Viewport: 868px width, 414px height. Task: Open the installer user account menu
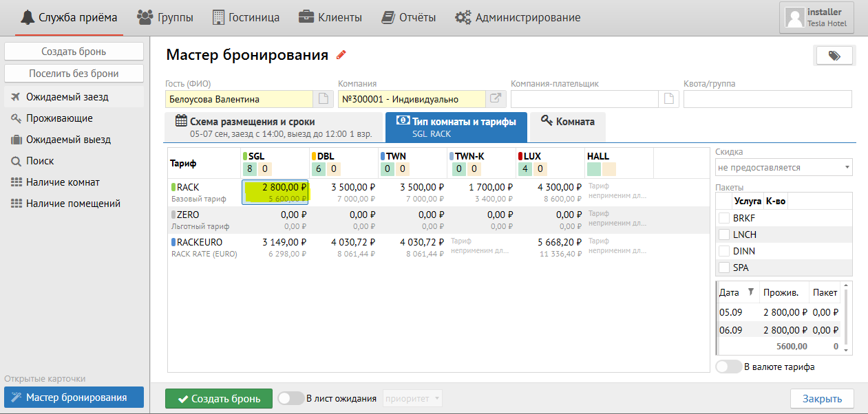816,18
